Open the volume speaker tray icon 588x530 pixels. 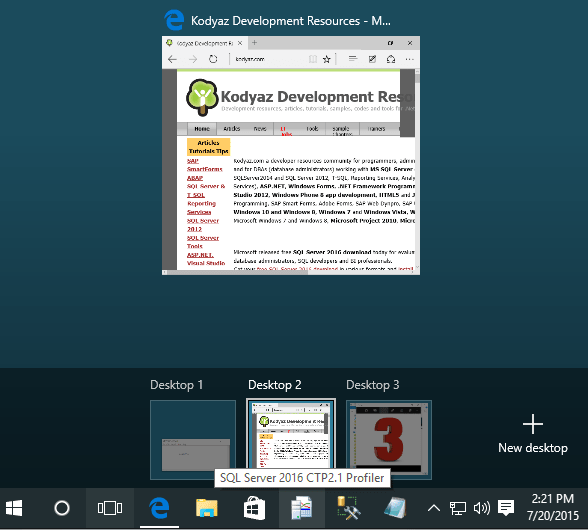(482, 508)
